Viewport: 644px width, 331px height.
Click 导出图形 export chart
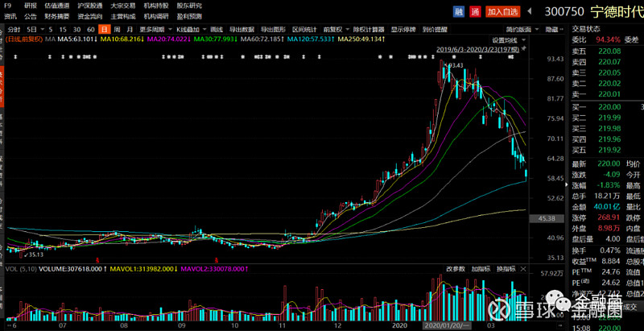273,30
